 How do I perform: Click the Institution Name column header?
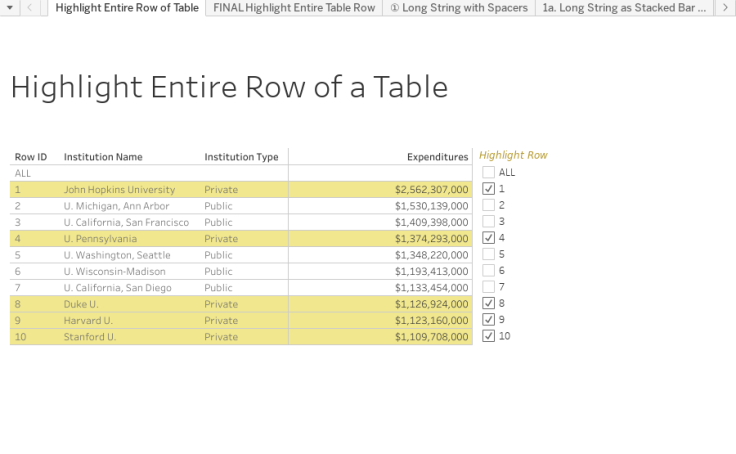click(103, 157)
